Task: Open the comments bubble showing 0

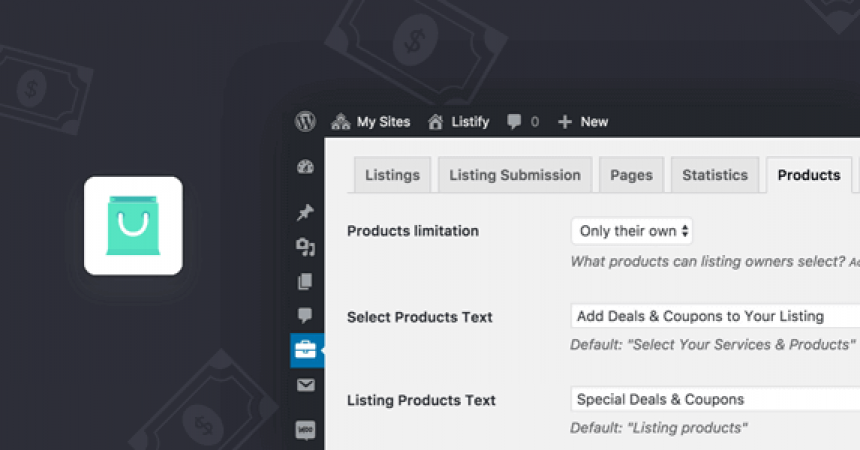Action: 523,121
